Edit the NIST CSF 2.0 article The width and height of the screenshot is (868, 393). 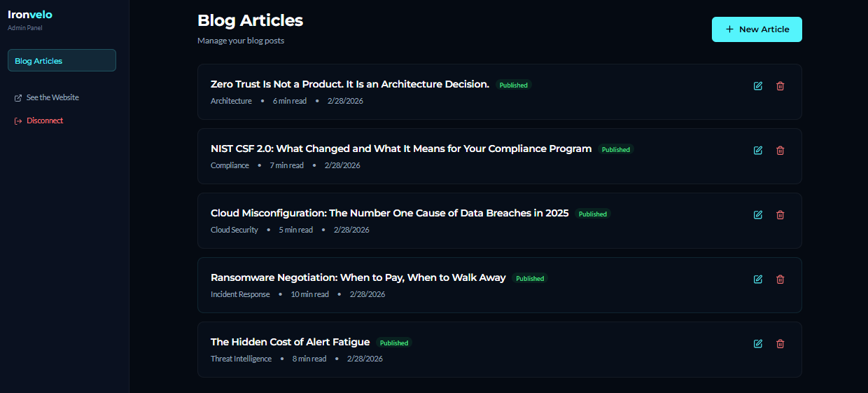tap(757, 151)
